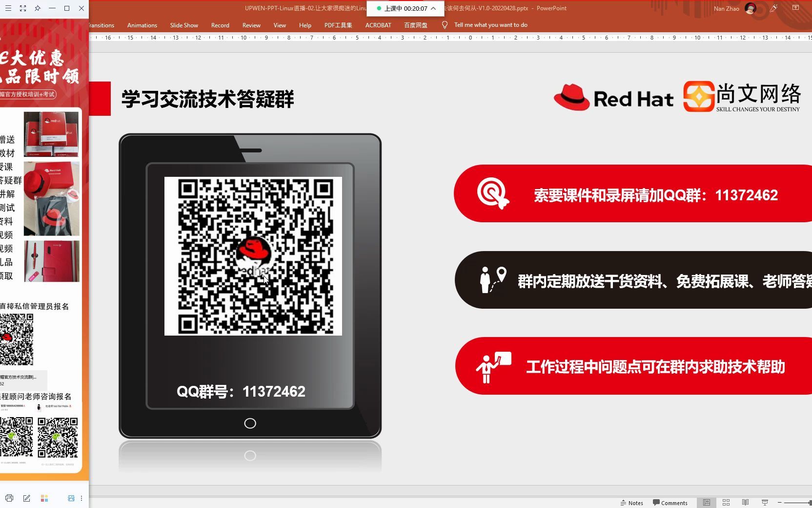Open the 百度网盘 ribbon tab
This screenshot has height=508, width=812.
tap(415, 25)
